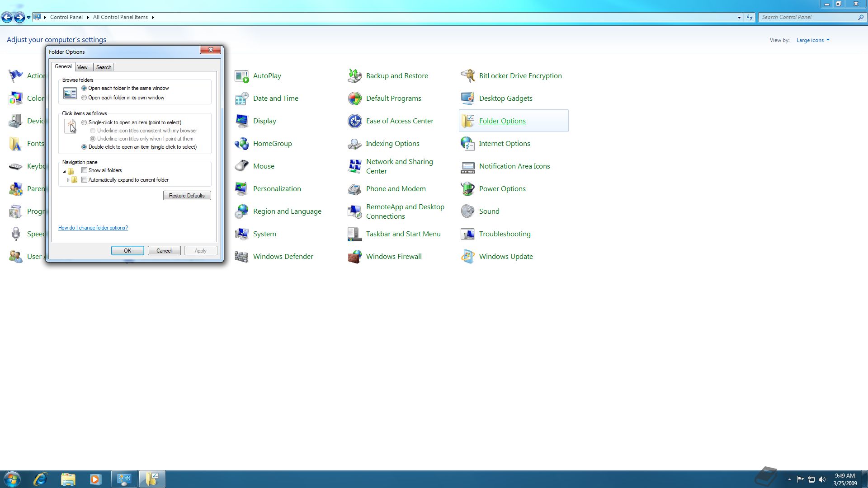The image size is (868, 488).
Task: Select underline titles only when pointing
Action: (x=93, y=139)
